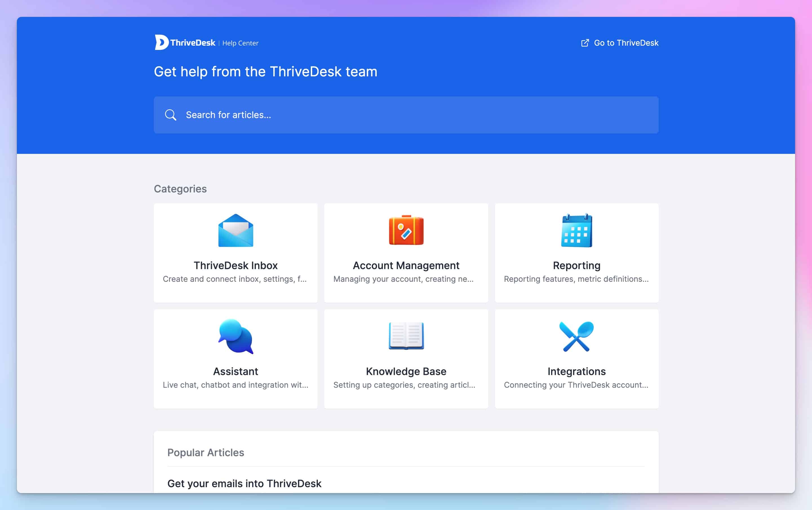The height and width of the screenshot is (510, 812).
Task: Click the Categories heading
Action: coord(180,189)
